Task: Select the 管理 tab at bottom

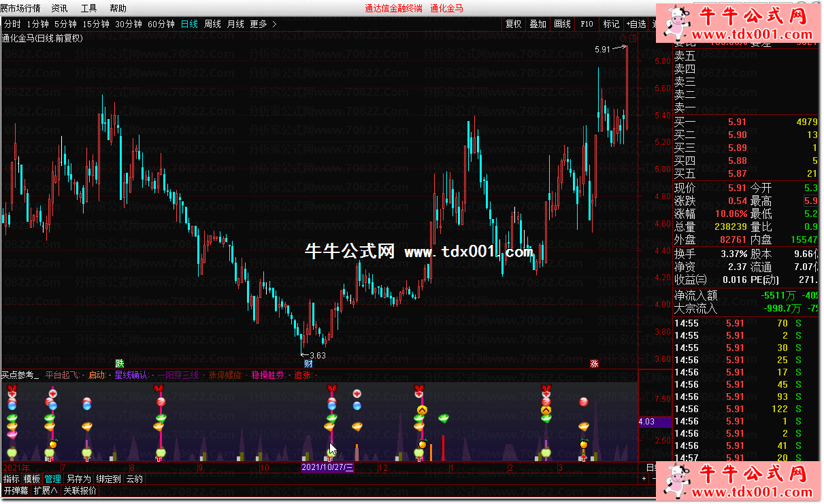Action: point(52,479)
